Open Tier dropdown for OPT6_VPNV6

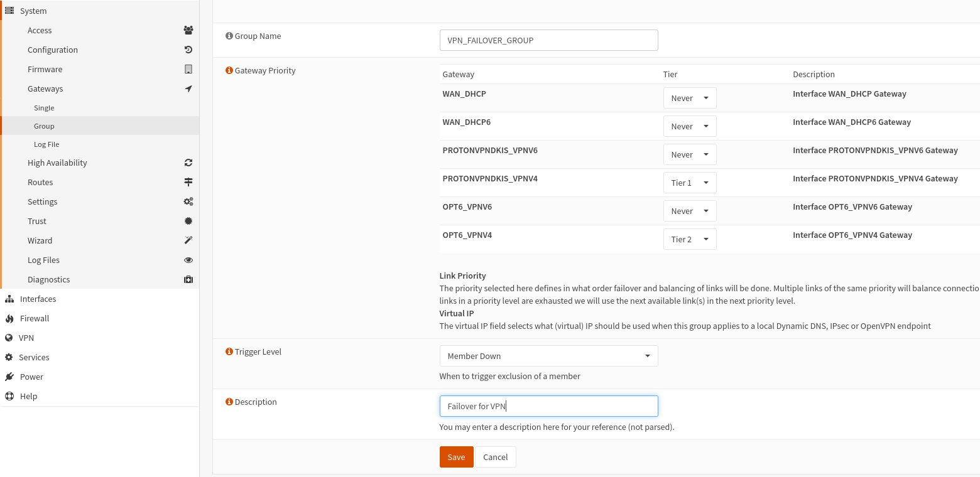click(x=690, y=211)
